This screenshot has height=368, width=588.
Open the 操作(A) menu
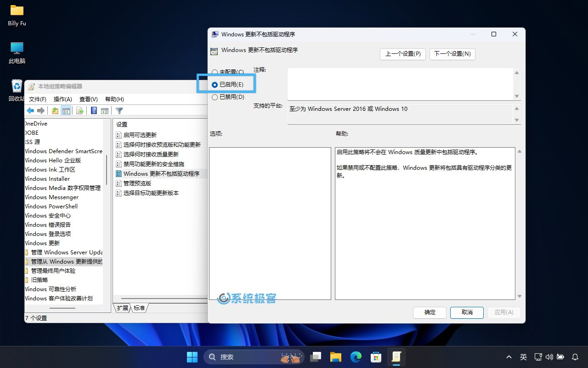tap(63, 99)
